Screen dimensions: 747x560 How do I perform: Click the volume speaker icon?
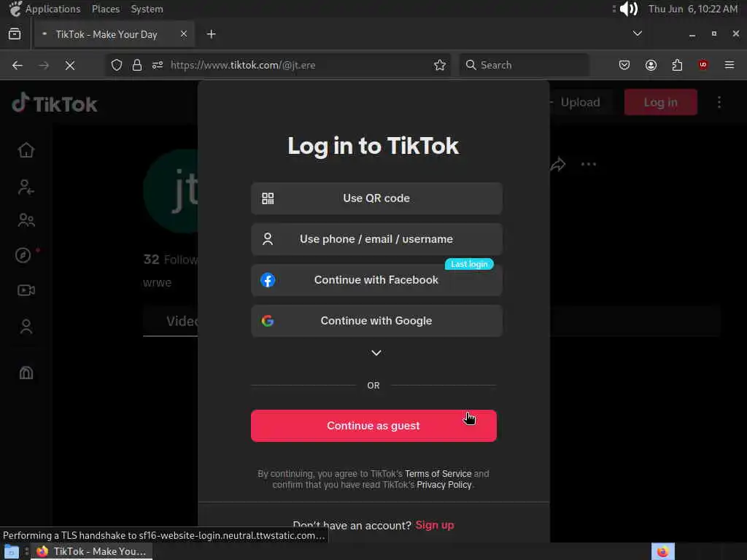(x=628, y=9)
